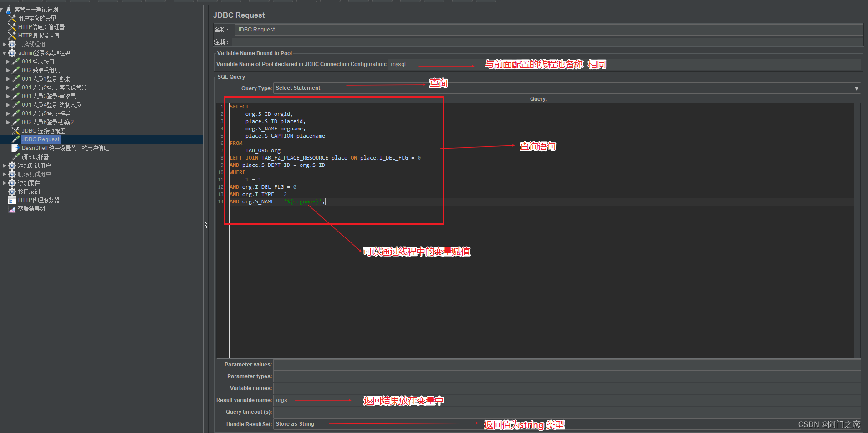
Task: Expand the 添加测试用户 thread group
Action: click(x=5, y=165)
